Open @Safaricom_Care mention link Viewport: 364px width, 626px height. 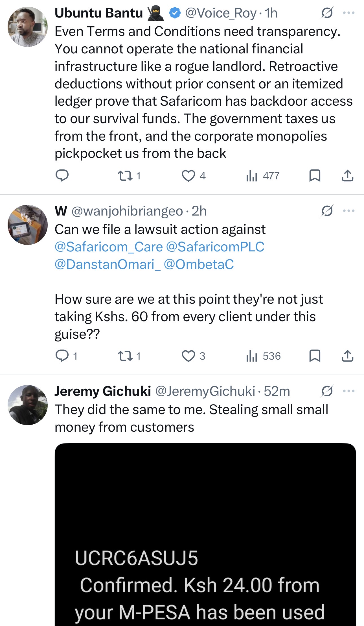point(109,247)
